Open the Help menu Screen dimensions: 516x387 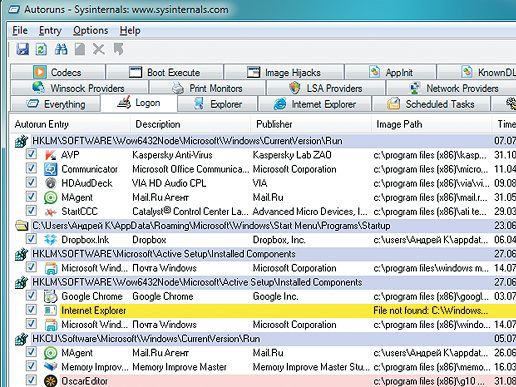point(130,31)
